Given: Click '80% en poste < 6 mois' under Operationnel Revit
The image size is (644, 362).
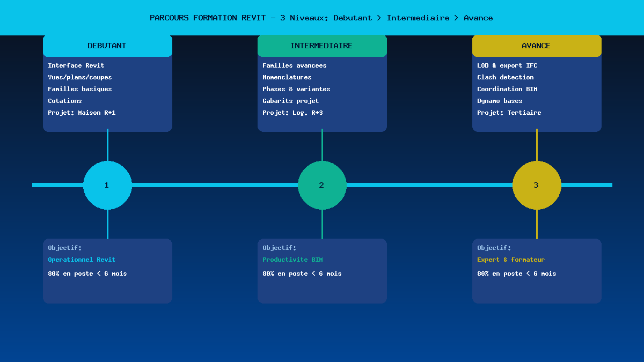Looking at the screenshot, I should click(87, 274).
